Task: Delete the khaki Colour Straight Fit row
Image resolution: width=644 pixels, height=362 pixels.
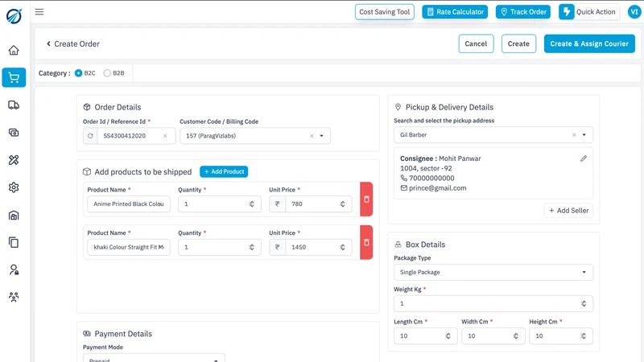Action: click(x=366, y=242)
